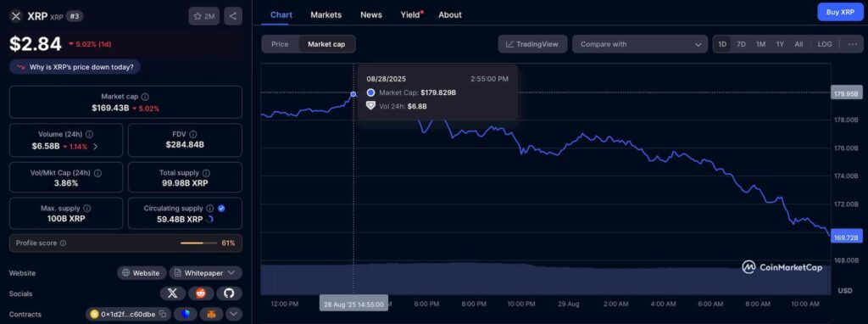Click the circulating supply progress ring icon
The image size is (868, 324).
click(210, 219)
